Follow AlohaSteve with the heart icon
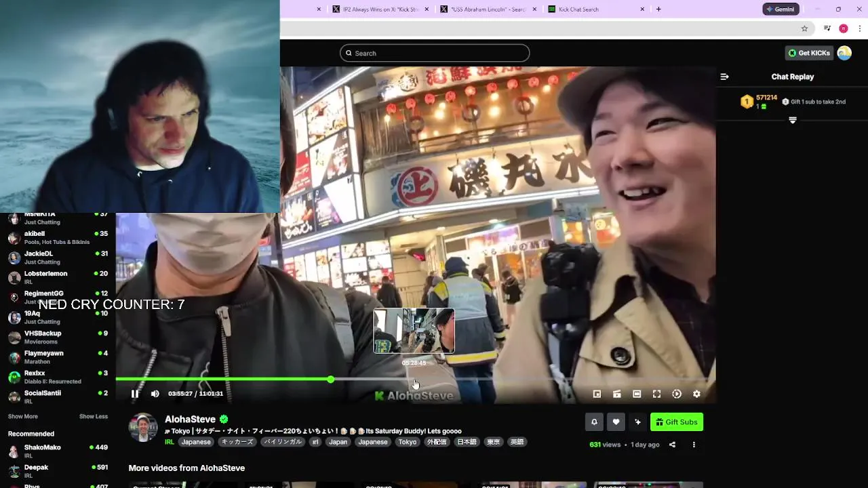The height and width of the screenshot is (488, 868). tap(616, 422)
